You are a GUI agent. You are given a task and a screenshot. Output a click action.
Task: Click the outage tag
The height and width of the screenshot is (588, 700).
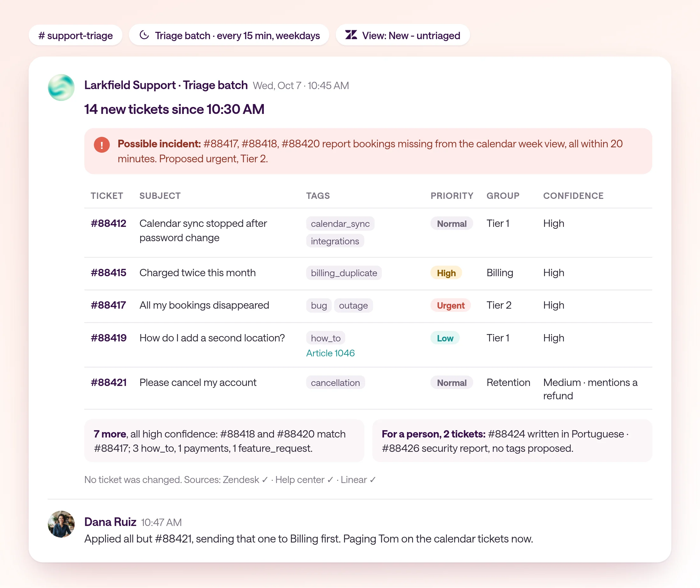click(353, 305)
